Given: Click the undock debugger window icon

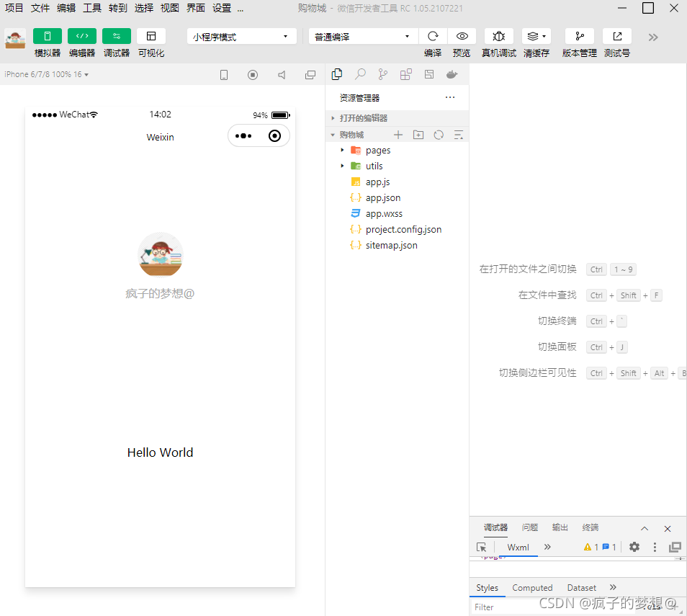Looking at the screenshot, I should pos(675,547).
